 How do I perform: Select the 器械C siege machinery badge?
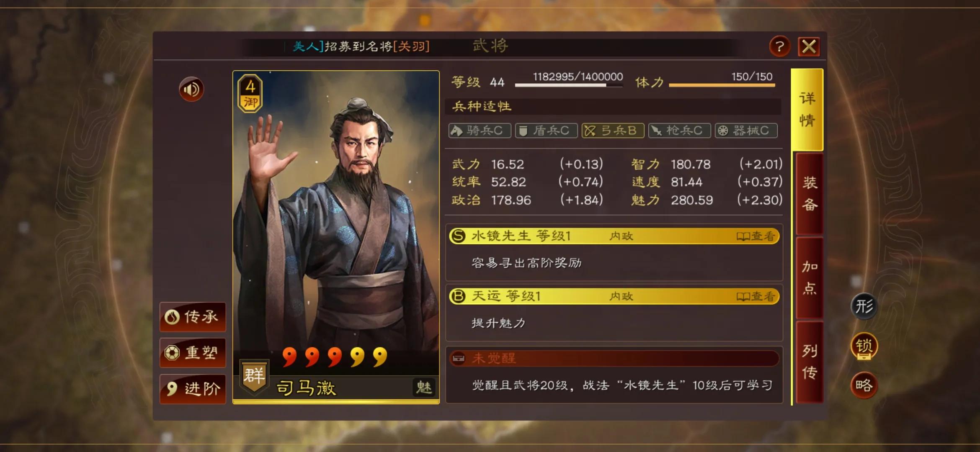746,131
